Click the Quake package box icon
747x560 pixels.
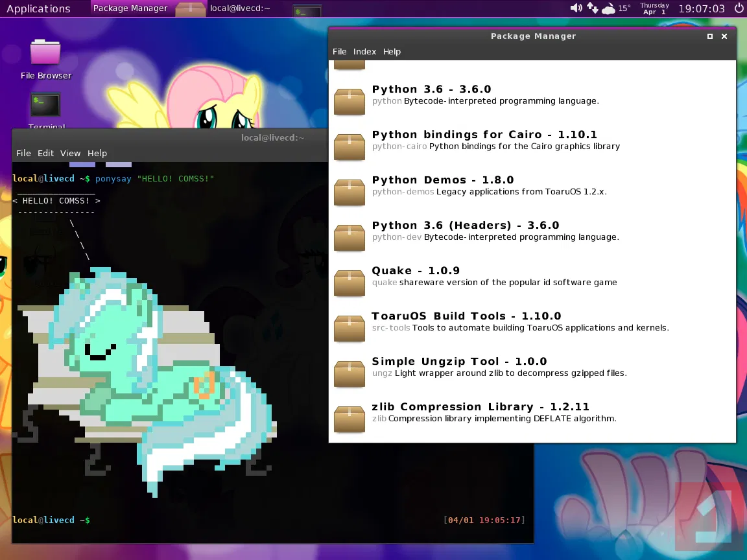[350, 283]
